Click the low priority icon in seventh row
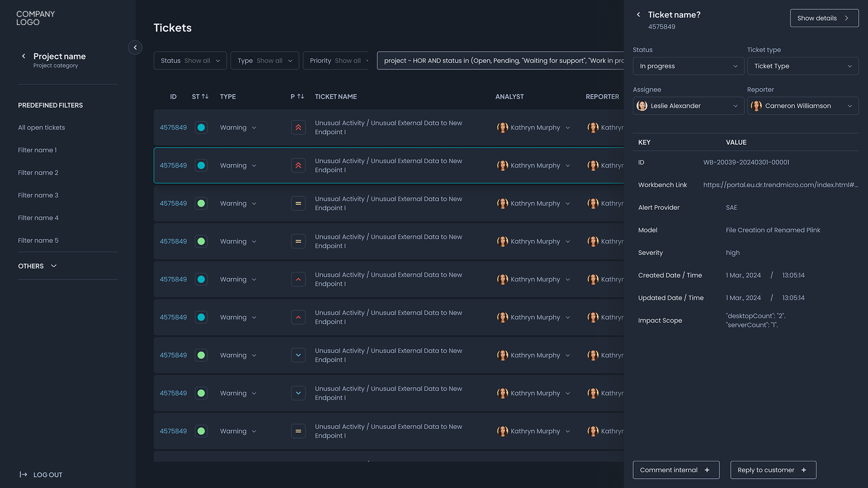 click(298, 355)
